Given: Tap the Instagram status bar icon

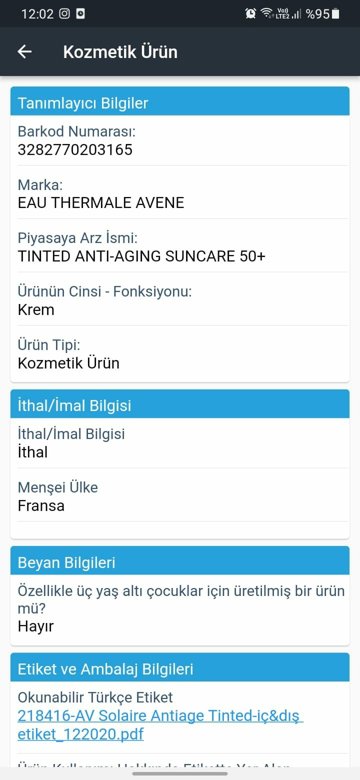Looking at the screenshot, I should (65, 13).
